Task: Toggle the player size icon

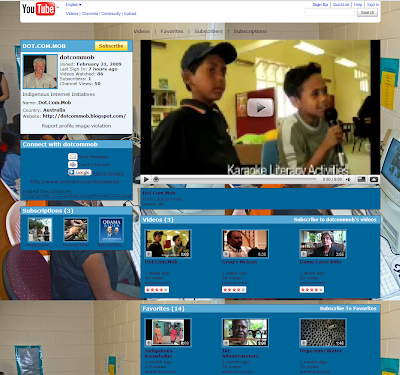Action: tap(362, 179)
